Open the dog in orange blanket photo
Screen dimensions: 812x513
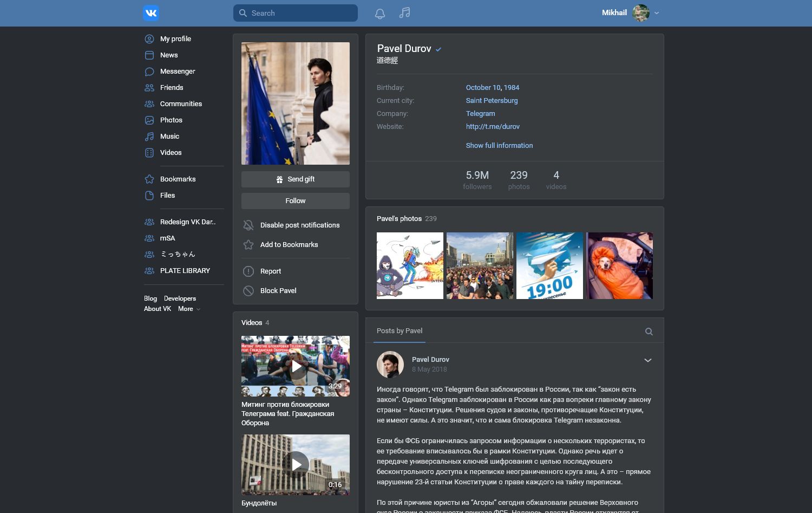[619, 266]
